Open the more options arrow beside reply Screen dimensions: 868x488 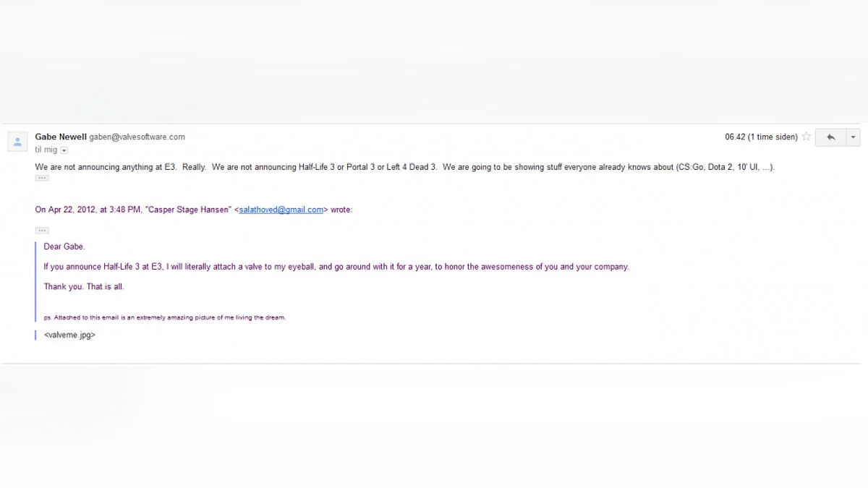(x=854, y=137)
